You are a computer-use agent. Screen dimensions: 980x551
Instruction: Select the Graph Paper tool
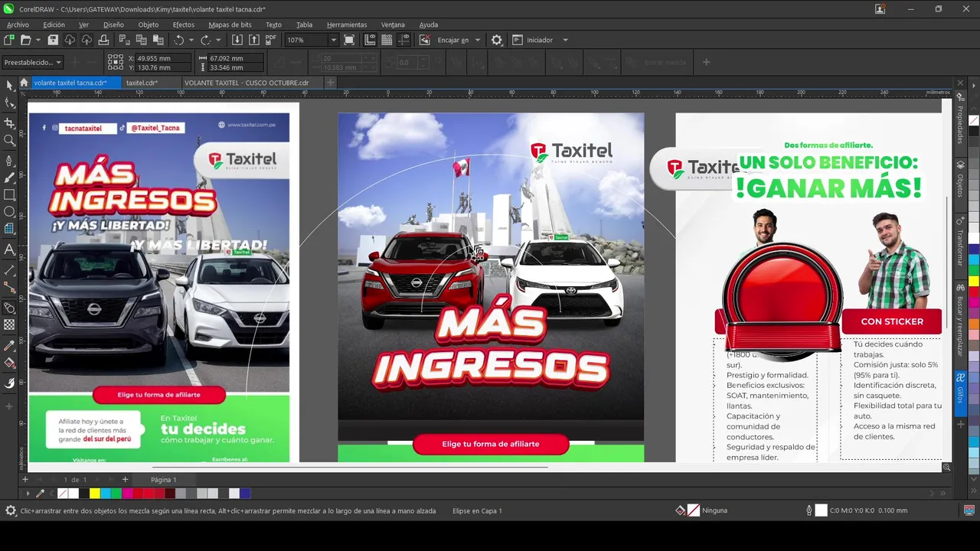pos(9,229)
